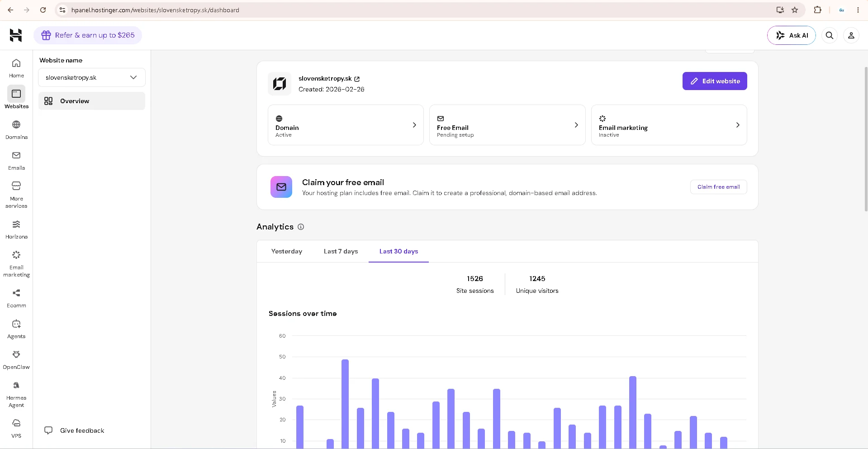Click the Hostinger logo icon

pyautogui.click(x=16, y=35)
